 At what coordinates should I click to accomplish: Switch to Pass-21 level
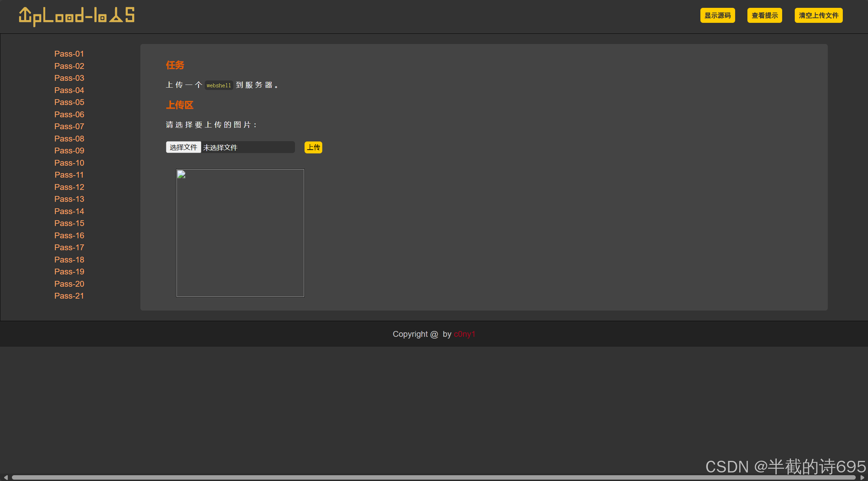pos(69,296)
